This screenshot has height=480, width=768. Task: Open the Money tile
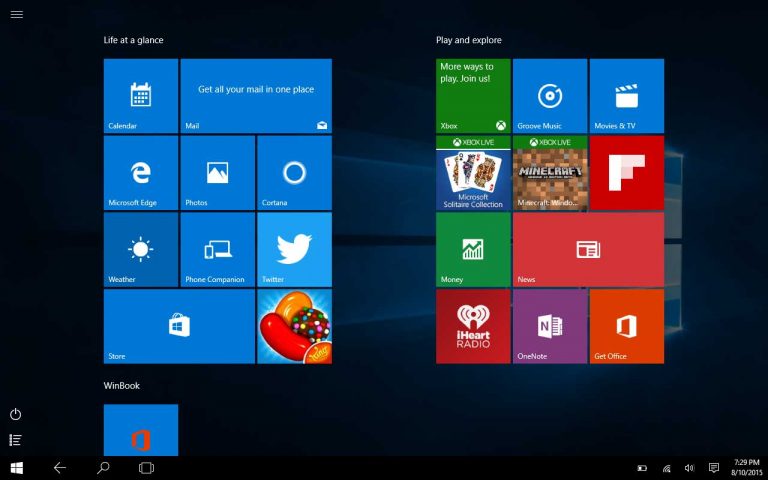tap(473, 250)
